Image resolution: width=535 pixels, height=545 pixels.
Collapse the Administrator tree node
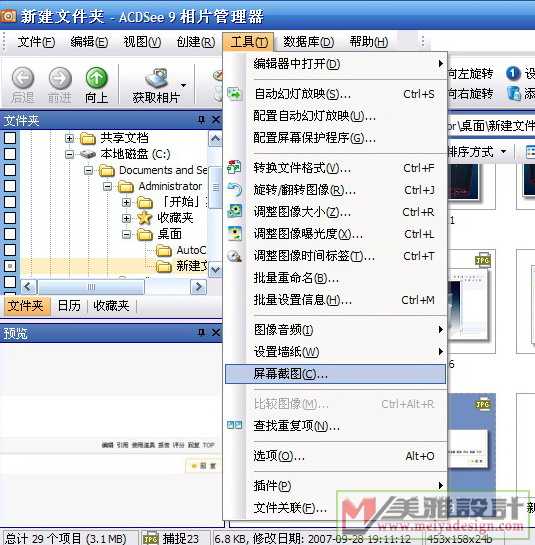click(x=107, y=186)
